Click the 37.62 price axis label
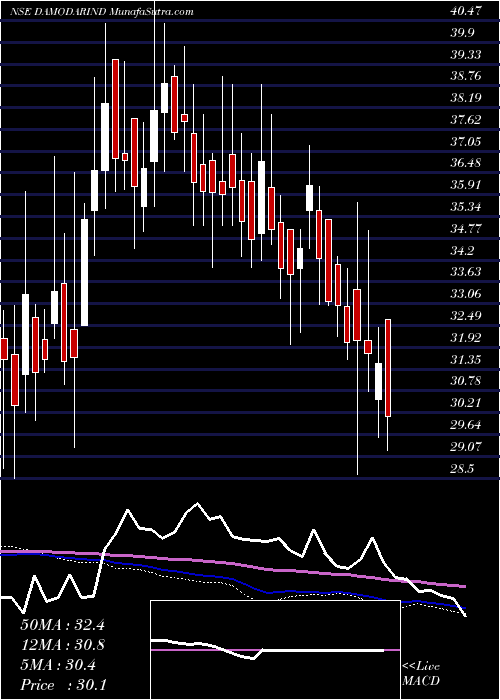The width and height of the screenshot is (500, 700). 466,120
